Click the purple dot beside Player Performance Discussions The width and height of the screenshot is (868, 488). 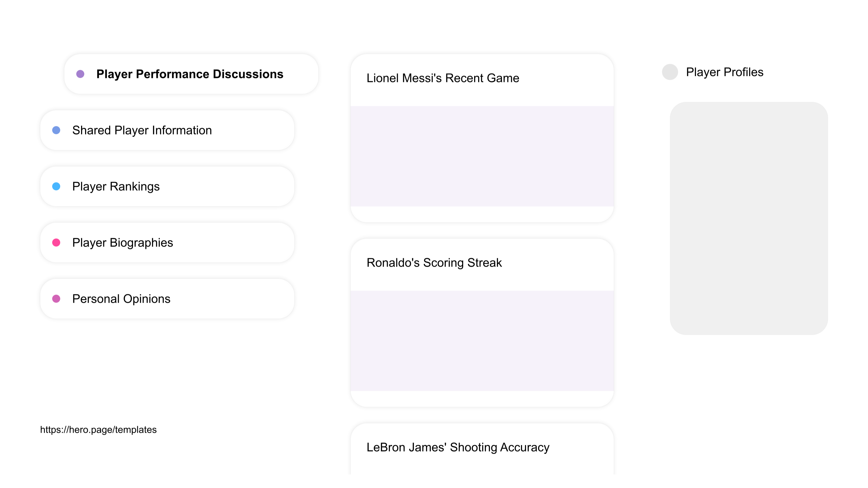[x=80, y=74]
